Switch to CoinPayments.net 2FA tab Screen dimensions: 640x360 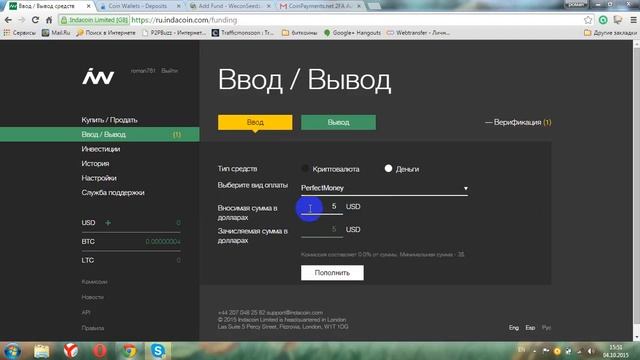pos(320,6)
